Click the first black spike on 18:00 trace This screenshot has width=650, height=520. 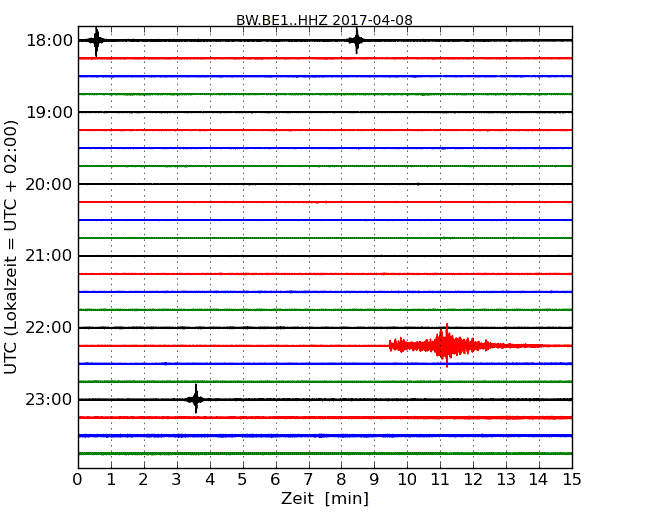pyautogui.click(x=96, y=41)
